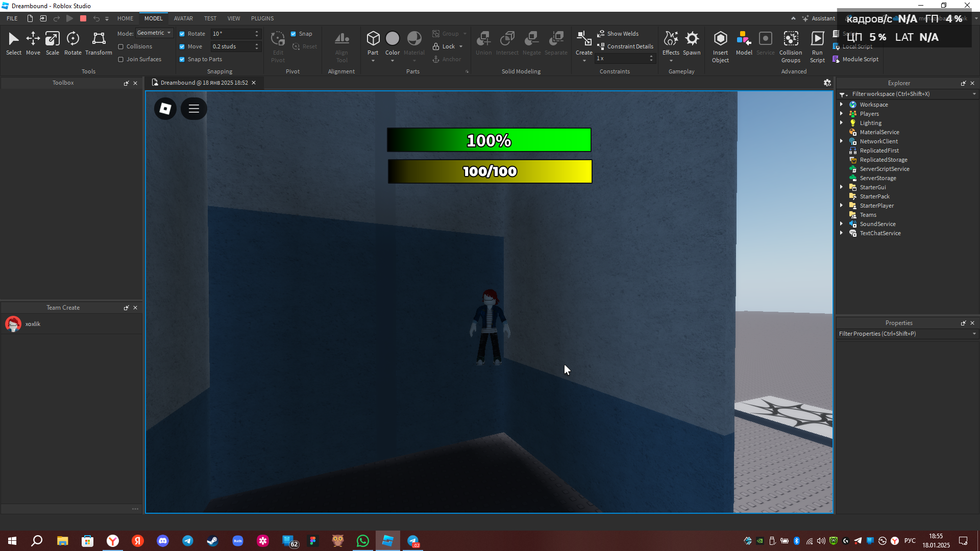Insert a new Part
Viewport: 980px width, 551px height.
coord(373,39)
